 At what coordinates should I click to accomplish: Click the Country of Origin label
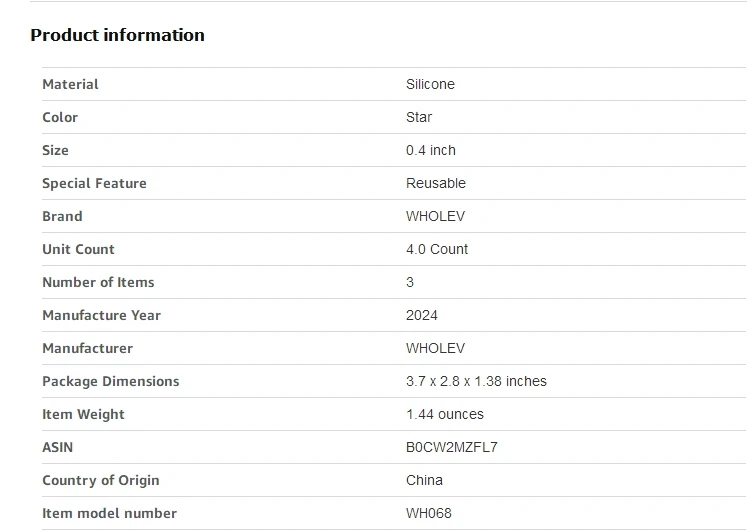[100, 480]
